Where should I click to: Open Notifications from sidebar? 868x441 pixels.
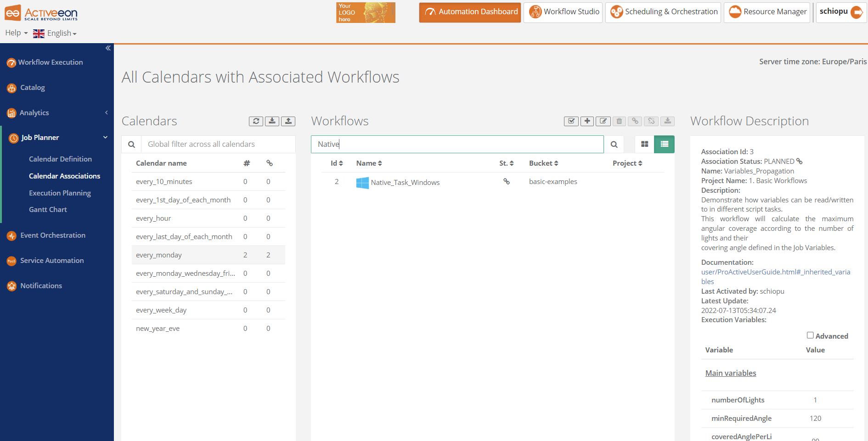coord(41,286)
